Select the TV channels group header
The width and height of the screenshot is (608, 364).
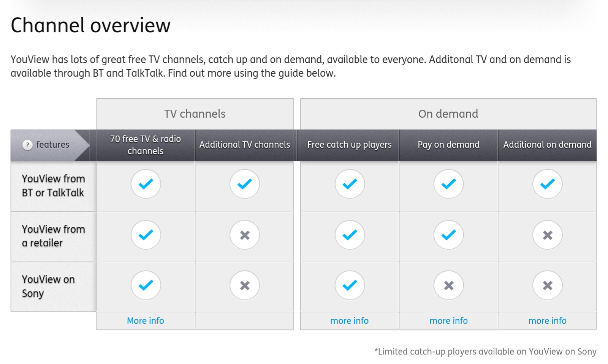pos(195,114)
